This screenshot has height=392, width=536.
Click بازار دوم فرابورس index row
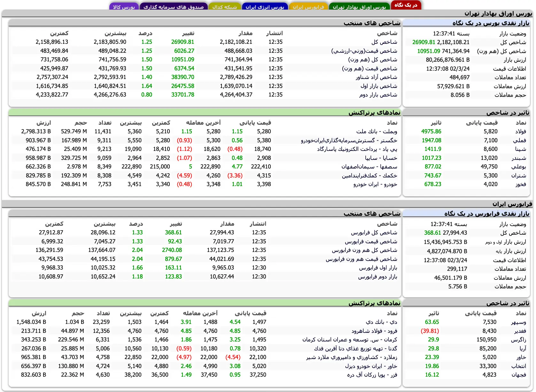[x=205, y=277]
